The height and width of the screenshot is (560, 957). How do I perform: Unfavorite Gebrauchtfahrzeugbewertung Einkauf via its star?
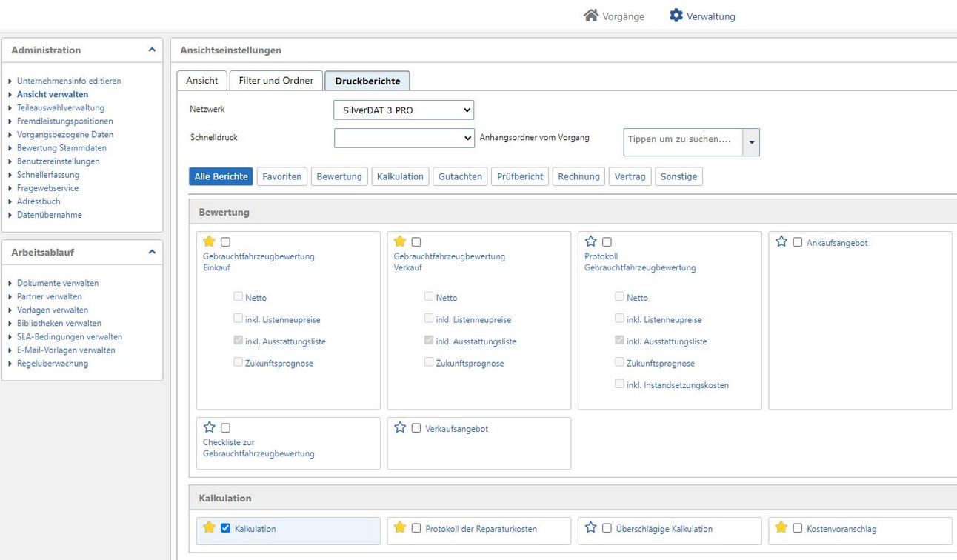210,241
